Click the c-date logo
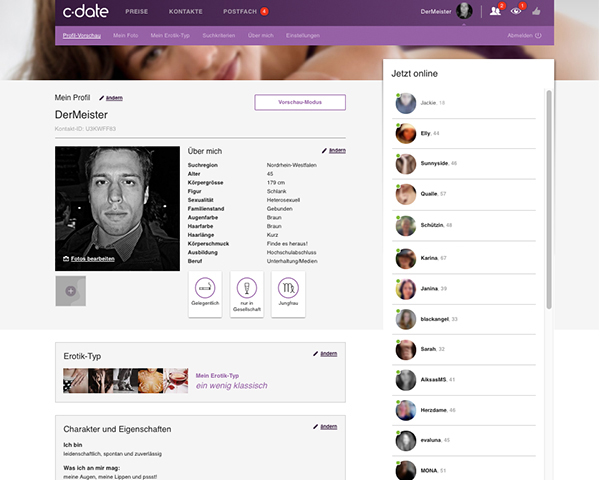Image resolution: width=600 pixels, height=480 pixels. coord(85,11)
